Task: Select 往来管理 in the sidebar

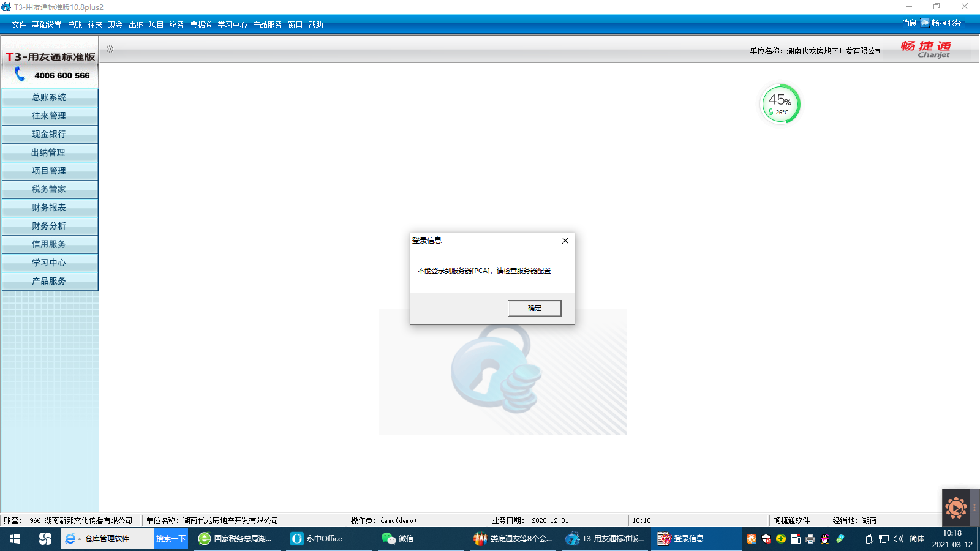Action: 50,116
